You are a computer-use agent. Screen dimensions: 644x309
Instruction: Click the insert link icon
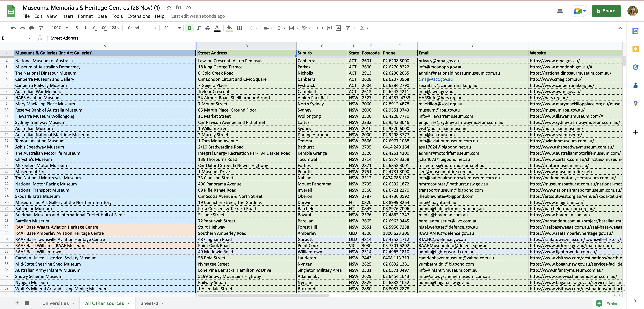(x=320, y=28)
